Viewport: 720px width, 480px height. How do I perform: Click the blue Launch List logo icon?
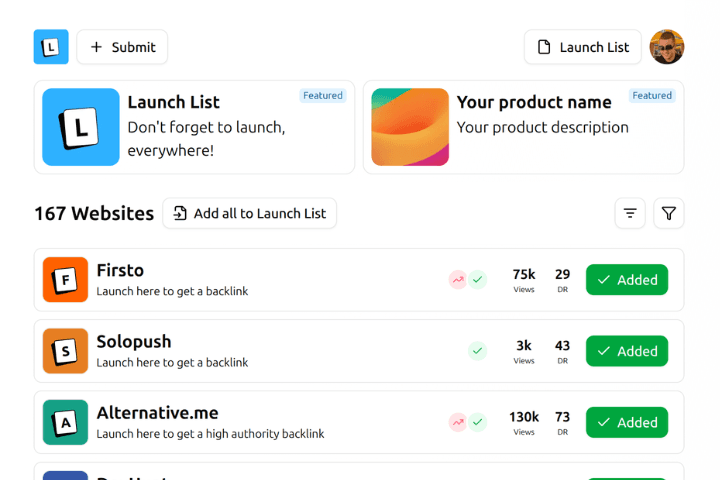51,47
